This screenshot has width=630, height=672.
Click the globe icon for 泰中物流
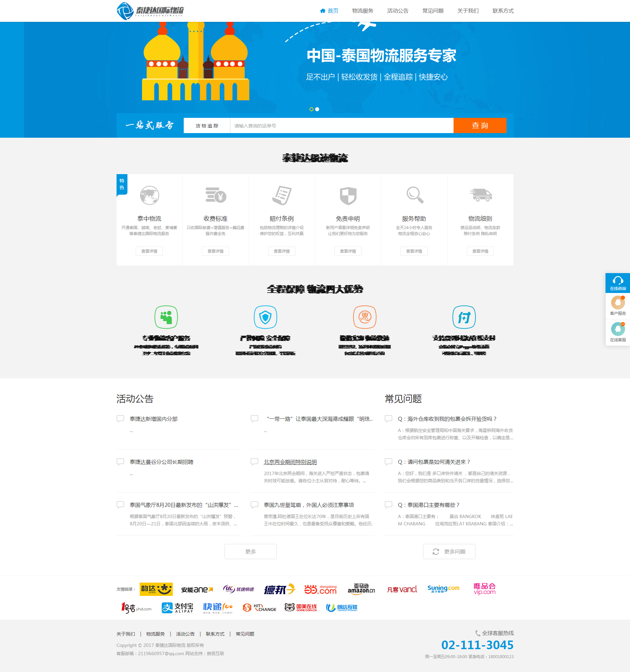coord(149,195)
